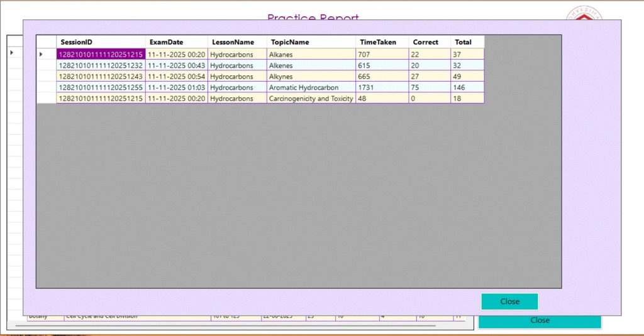Select the Alkenes topic cell
This screenshot has width=644, height=336.
(x=311, y=65)
